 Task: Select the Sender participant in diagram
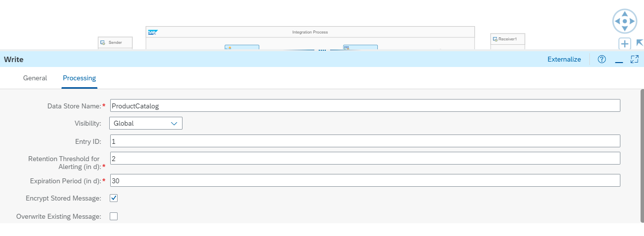(x=115, y=43)
